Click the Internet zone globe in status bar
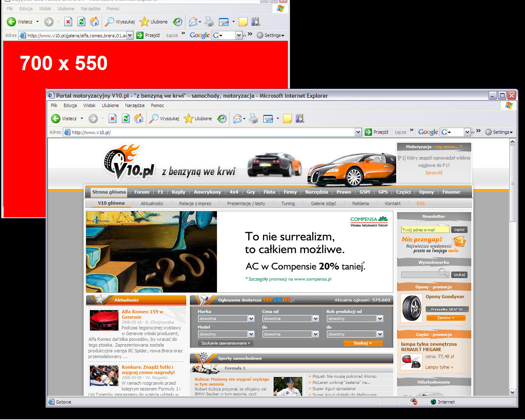 [433, 402]
